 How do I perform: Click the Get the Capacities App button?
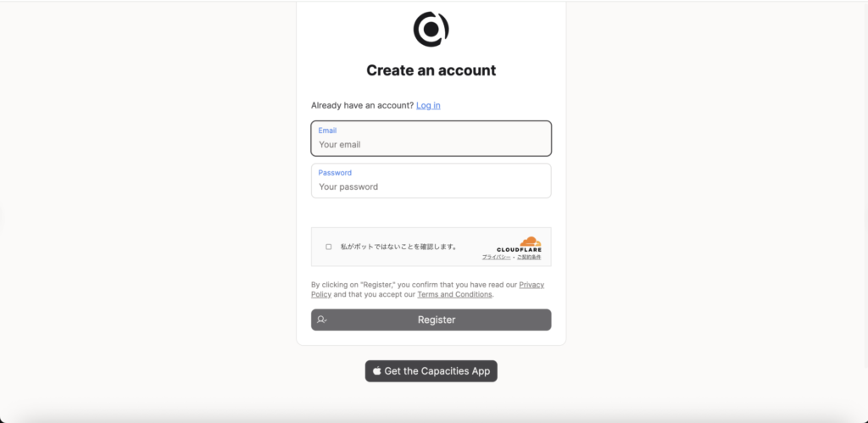(x=431, y=371)
